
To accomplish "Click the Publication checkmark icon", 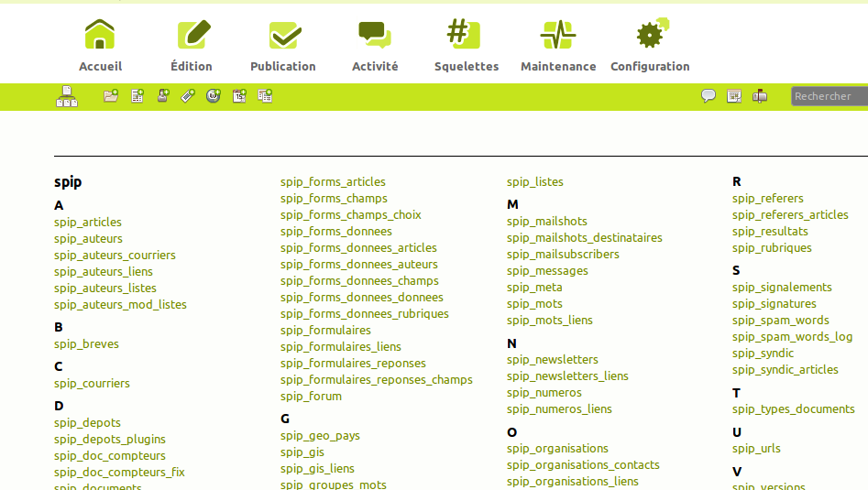I will (x=285, y=35).
